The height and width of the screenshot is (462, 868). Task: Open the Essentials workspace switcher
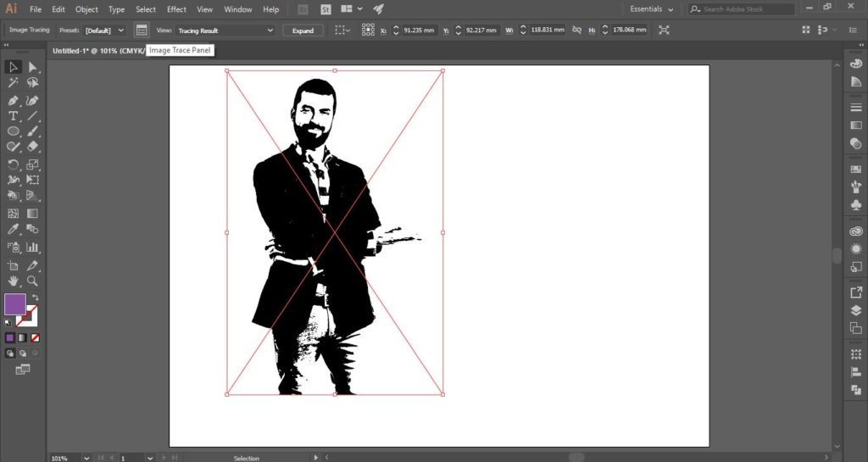[x=652, y=9]
